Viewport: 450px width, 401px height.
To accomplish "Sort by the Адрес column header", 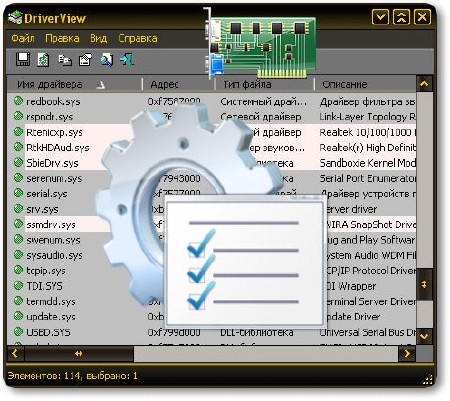I will click(179, 84).
